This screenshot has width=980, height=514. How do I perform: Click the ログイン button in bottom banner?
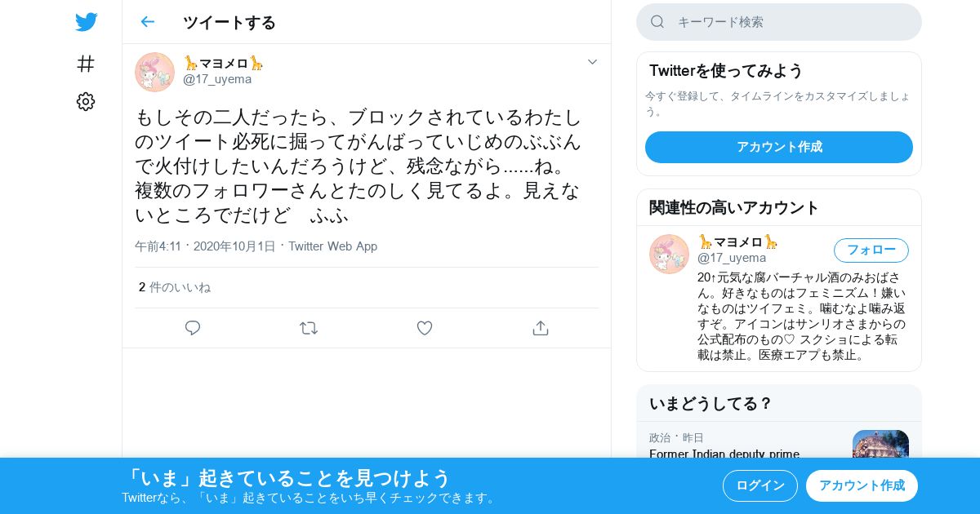(x=760, y=485)
